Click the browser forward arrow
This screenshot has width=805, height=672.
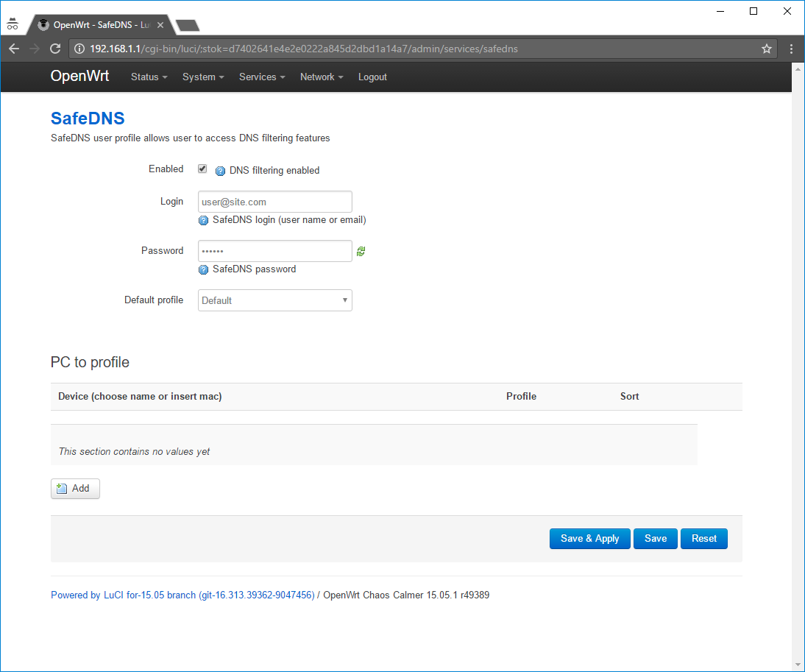pyautogui.click(x=35, y=49)
